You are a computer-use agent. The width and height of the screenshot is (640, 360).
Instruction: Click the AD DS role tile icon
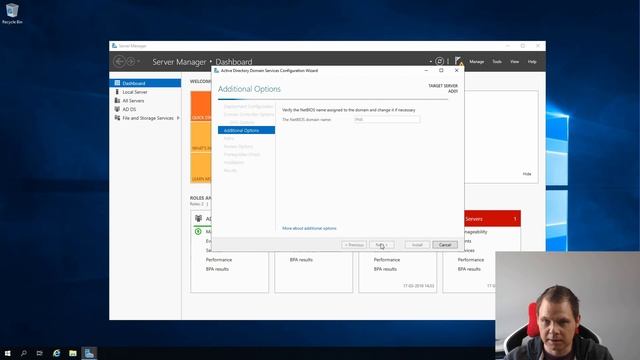pos(198,218)
